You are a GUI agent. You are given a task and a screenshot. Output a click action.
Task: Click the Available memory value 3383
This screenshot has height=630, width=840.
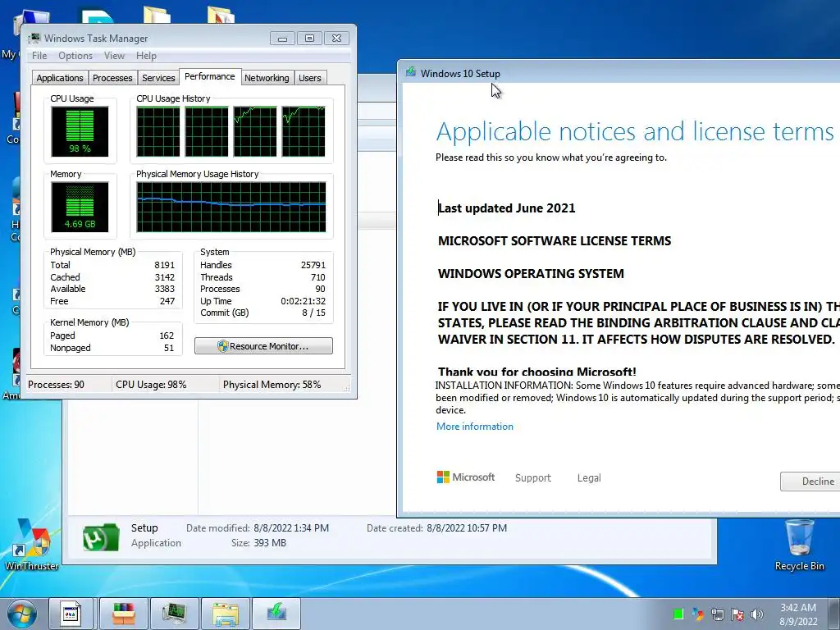tap(164, 289)
